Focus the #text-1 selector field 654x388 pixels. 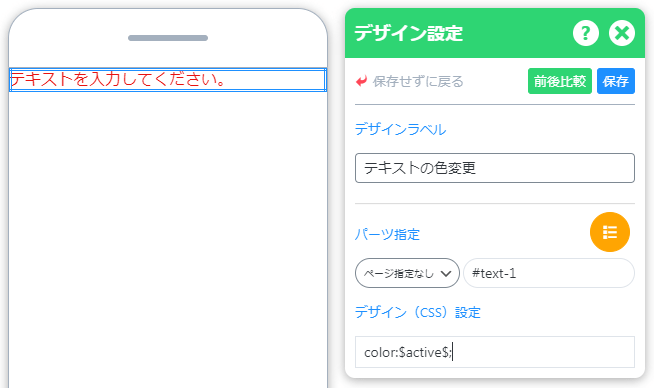point(549,273)
